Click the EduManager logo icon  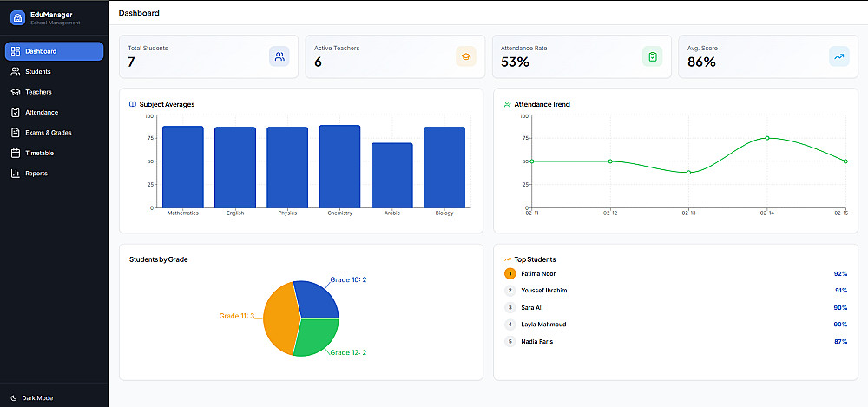[x=17, y=17]
